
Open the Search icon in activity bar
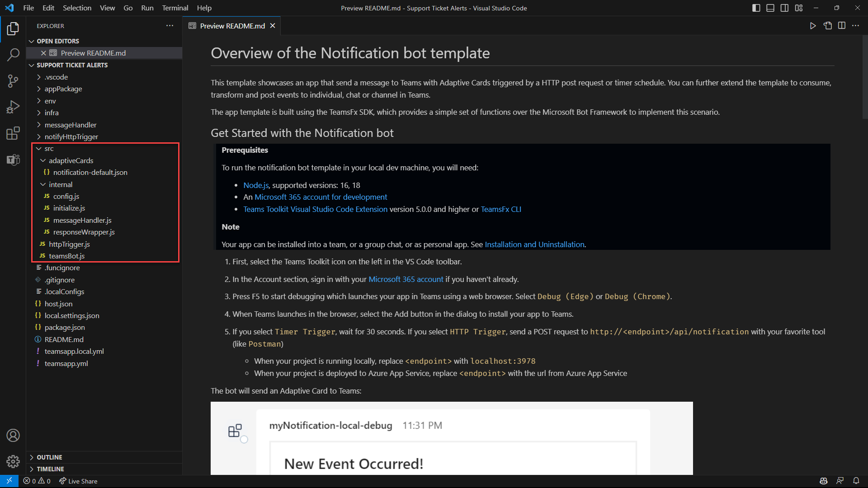point(13,54)
